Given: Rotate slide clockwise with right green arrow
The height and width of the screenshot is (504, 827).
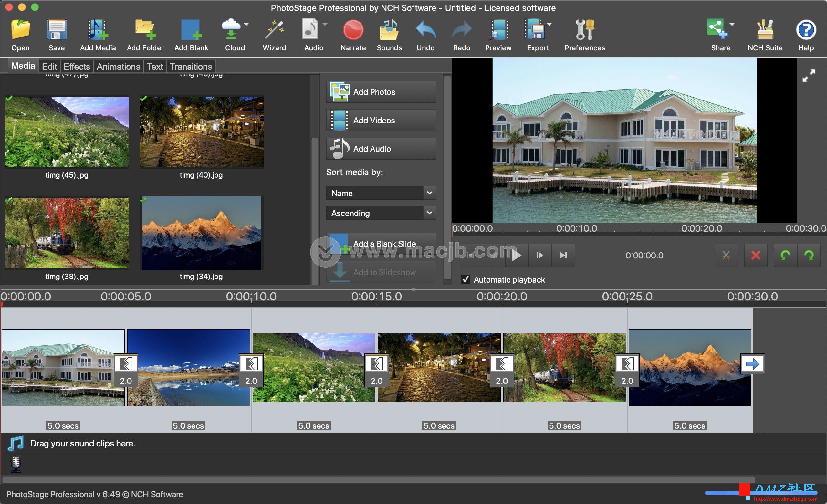Looking at the screenshot, I should (809, 255).
